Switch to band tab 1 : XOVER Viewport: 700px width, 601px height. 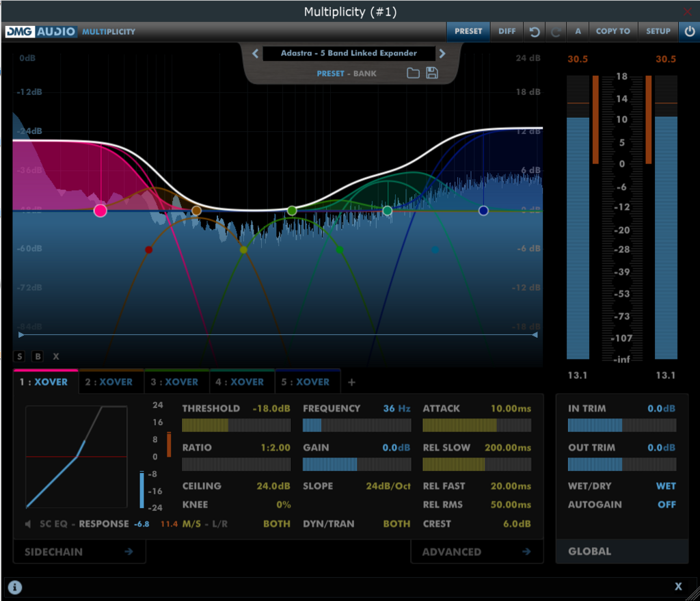(x=46, y=382)
